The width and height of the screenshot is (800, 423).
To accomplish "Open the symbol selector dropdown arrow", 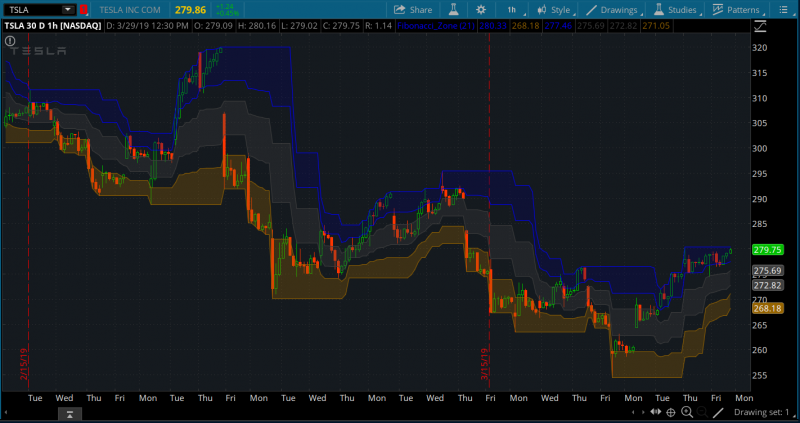I will (67, 10).
